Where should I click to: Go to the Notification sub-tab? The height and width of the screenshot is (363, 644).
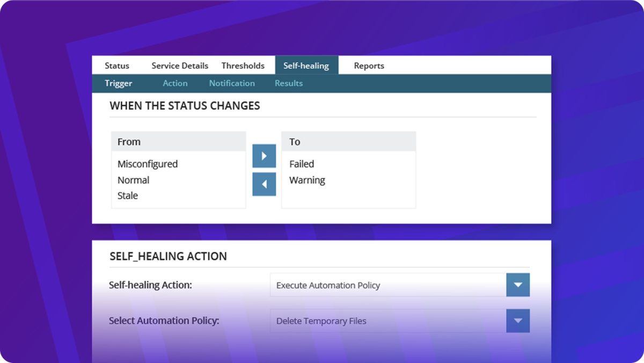click(x=232, y=83)
